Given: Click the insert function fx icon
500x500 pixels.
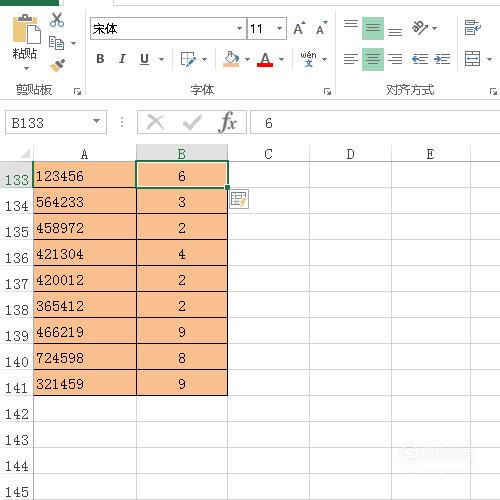Looking at the screenshot, I should pyautogui.click(x=228, y=122).
